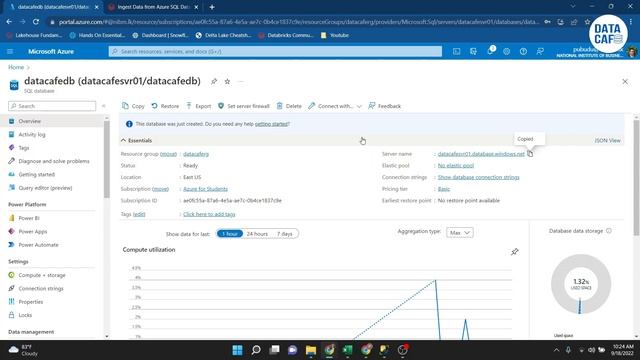Viewport: 640px width, 360px height.
Task: Open Azure for Students subscription link
Action: (x=205, y=189)
